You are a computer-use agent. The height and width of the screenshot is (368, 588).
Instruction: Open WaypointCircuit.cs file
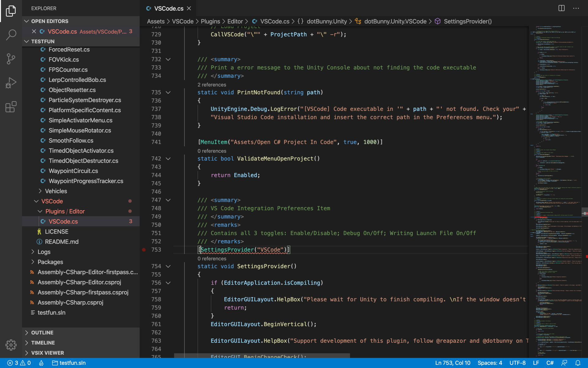tap(81, 171)
